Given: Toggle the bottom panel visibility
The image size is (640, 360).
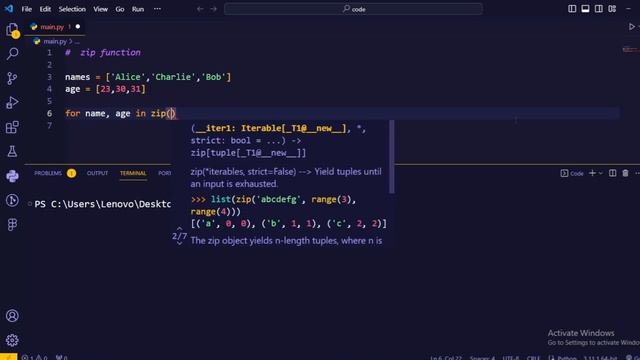Looking at the screenshot, I should click(x=585, y=9).
